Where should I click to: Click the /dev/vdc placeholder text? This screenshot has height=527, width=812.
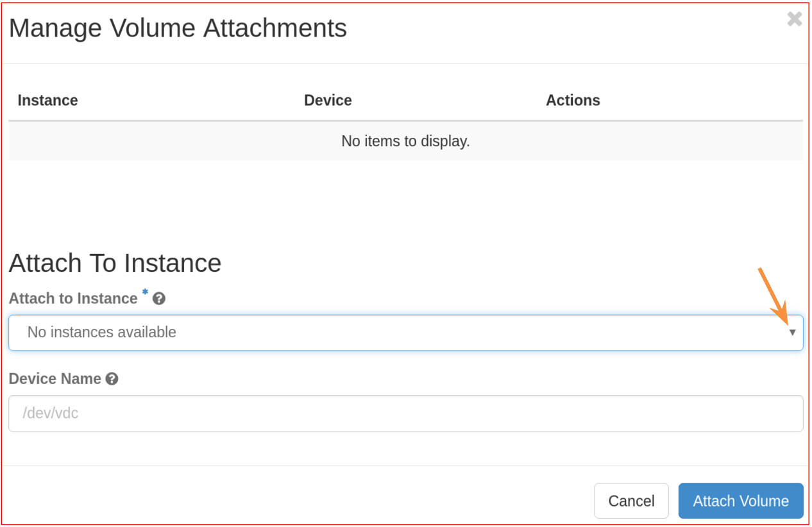point(51,414)
